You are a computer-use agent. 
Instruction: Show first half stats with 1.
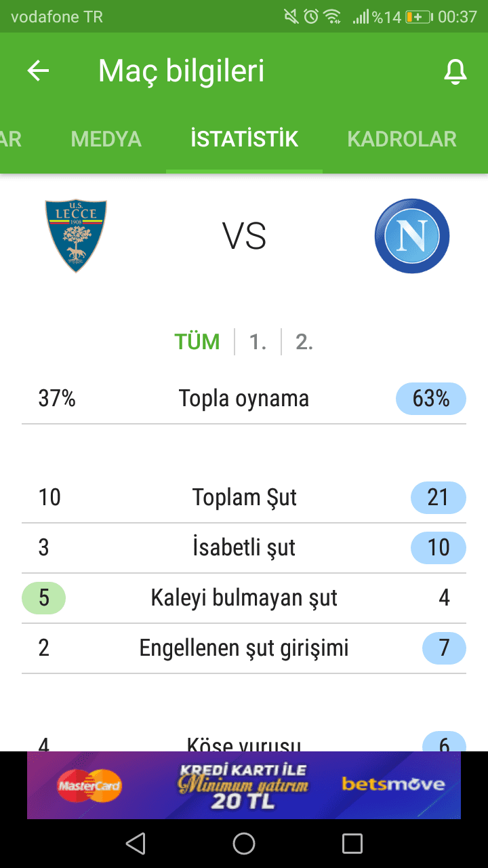[258, 342]
